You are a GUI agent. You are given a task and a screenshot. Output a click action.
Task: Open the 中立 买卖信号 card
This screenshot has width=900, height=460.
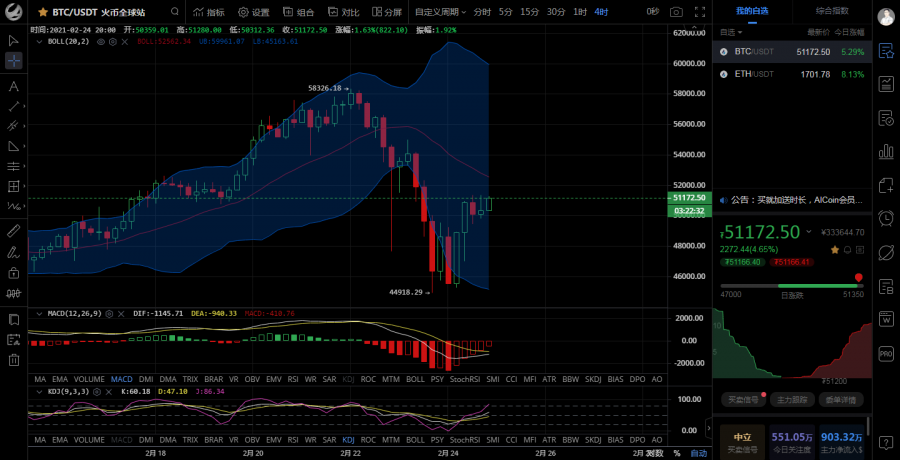pyautogui.click(x=743, y=442)
